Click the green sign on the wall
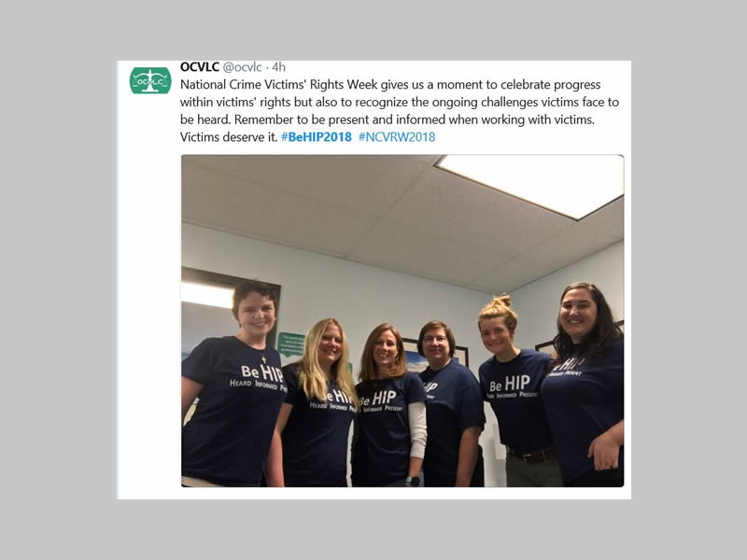Image resolution: width=747 pixels, height=560 pixels. [291, 344]
